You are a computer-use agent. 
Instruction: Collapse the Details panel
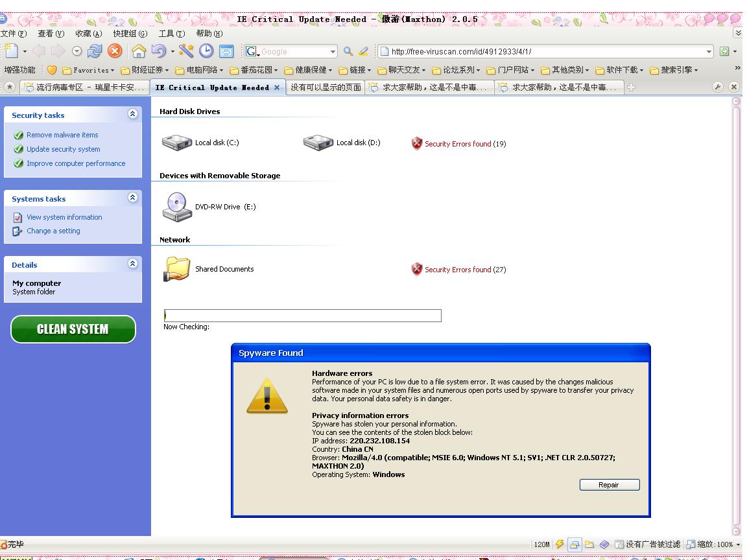click(x=133, y=263)
